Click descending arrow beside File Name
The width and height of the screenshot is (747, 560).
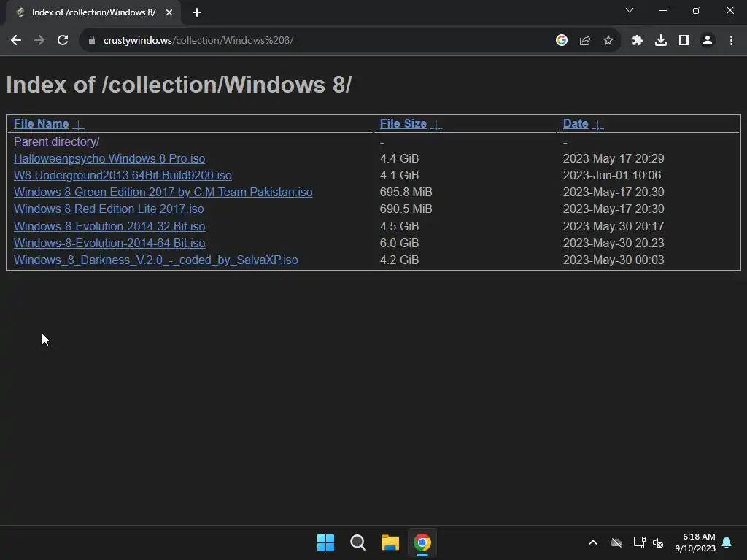pyautogui.click(x=79, y=125)
